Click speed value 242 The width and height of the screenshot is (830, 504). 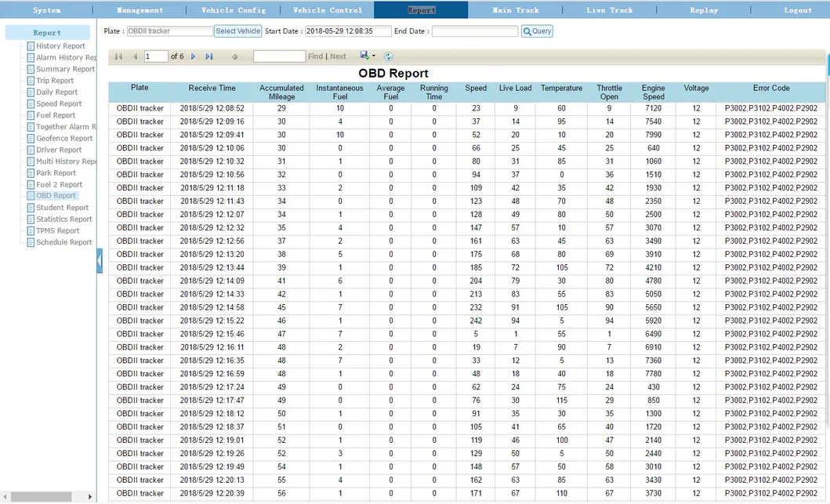click(476, 321)
